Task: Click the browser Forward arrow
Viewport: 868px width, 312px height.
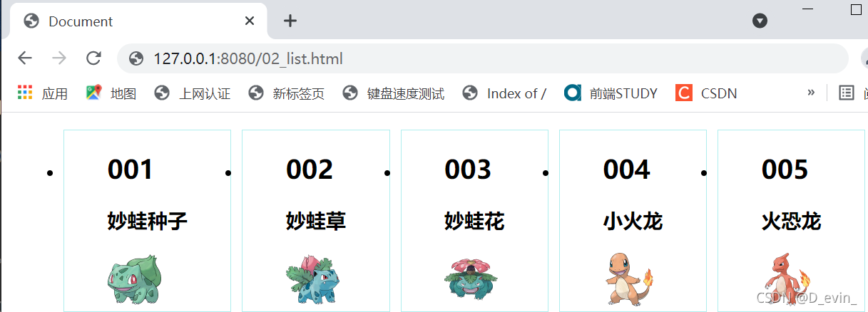Action: (x=59, y=58)
